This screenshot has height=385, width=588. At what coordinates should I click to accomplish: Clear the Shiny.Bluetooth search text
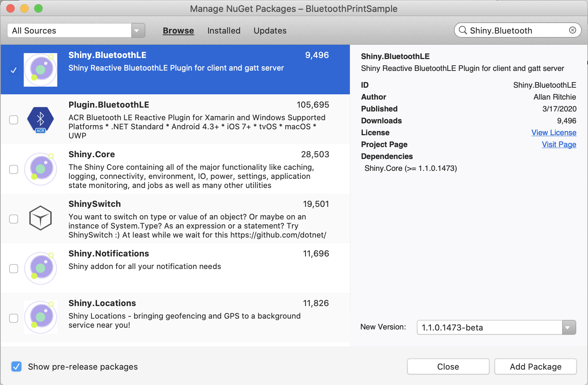(x=573, y=30)
